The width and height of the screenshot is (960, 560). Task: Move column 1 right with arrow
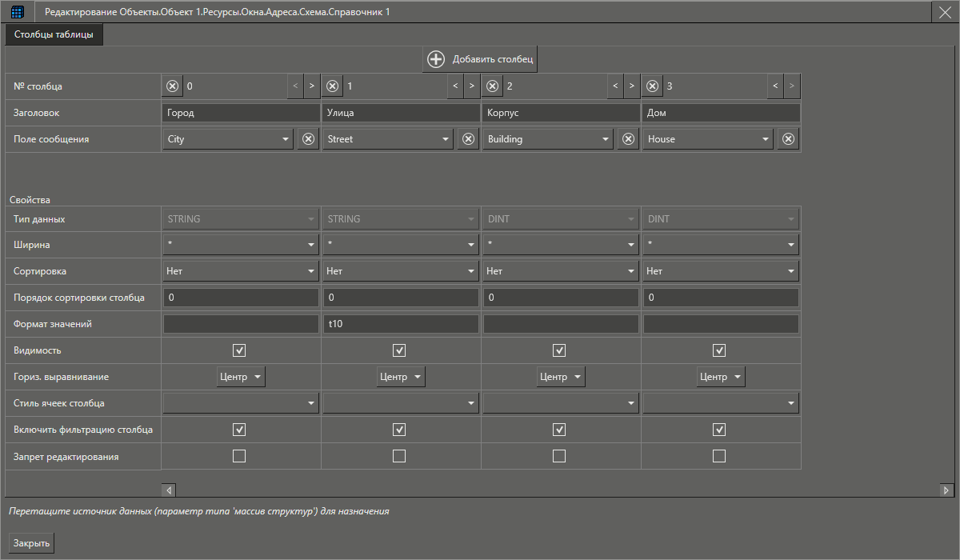(x=471, y=86)
